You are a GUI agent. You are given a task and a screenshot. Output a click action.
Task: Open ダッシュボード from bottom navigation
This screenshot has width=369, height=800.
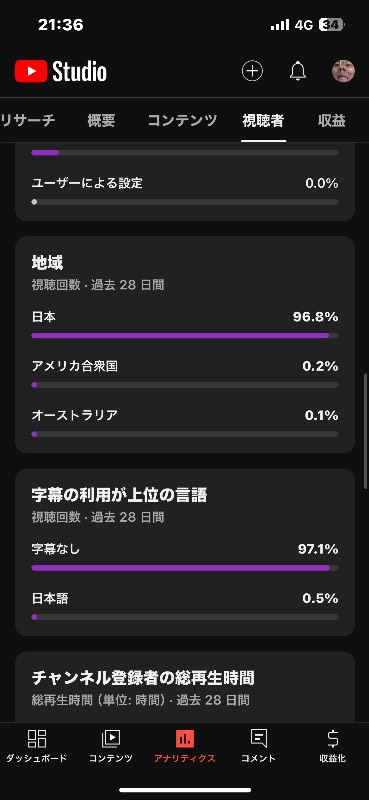coord(37,746)
